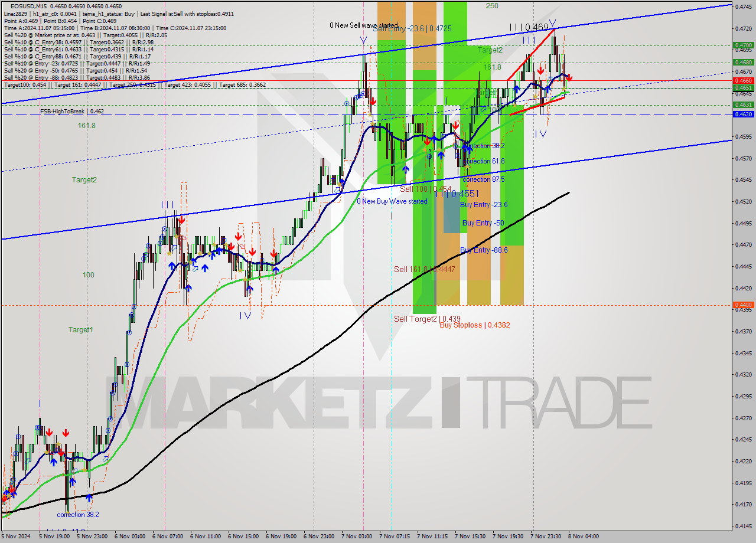Viewport: 756px width, 543px height.
Task: Click the 0.4520 price axis value
Action: pyautogui.click(x=743, y=201)
